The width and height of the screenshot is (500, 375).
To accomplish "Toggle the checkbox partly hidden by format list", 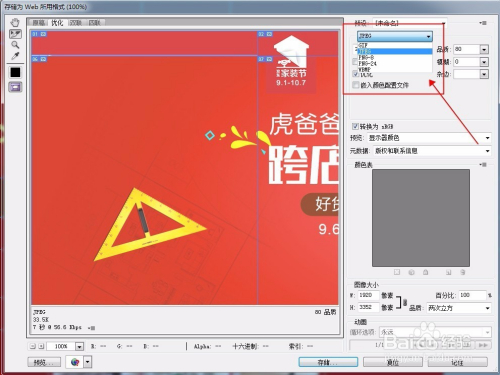I will [x=355, y=62].
